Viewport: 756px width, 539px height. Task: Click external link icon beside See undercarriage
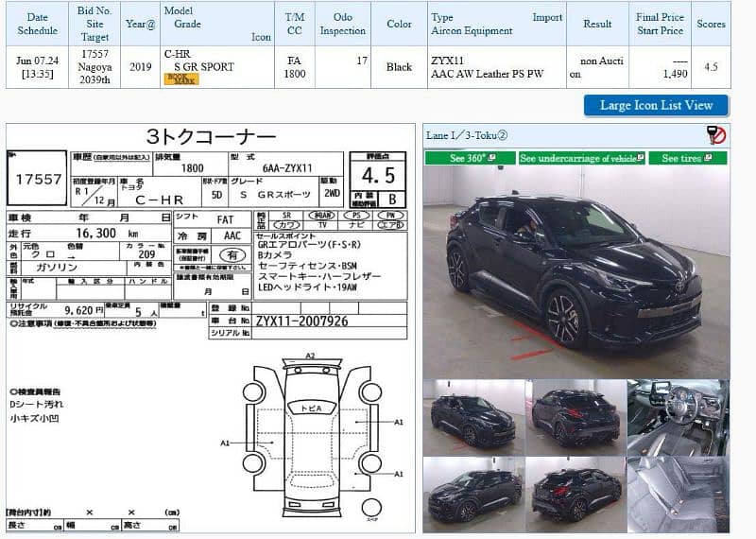tap(641, 157)
